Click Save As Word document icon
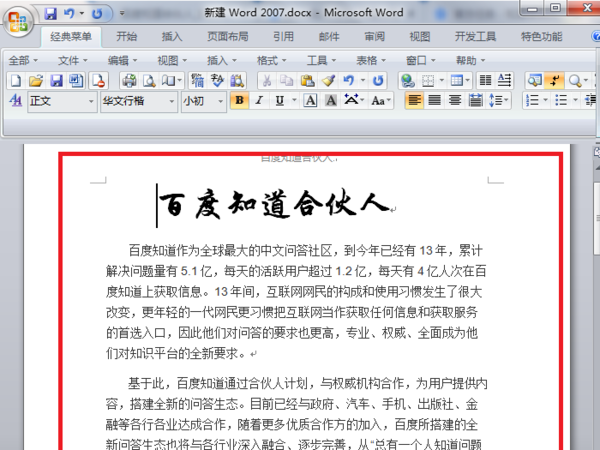This screenshot has height=450, width=600. [x=76, y=81]
